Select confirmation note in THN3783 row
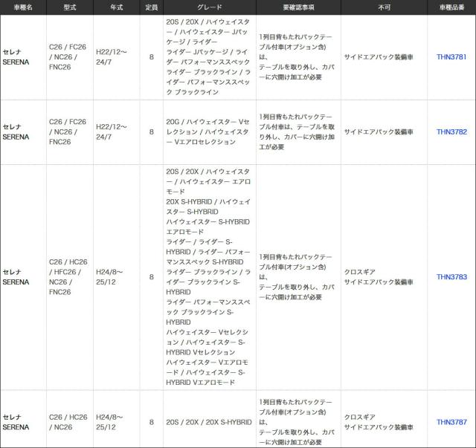The image size is (476, 448). pyautogui.click(x=297, y=277)
